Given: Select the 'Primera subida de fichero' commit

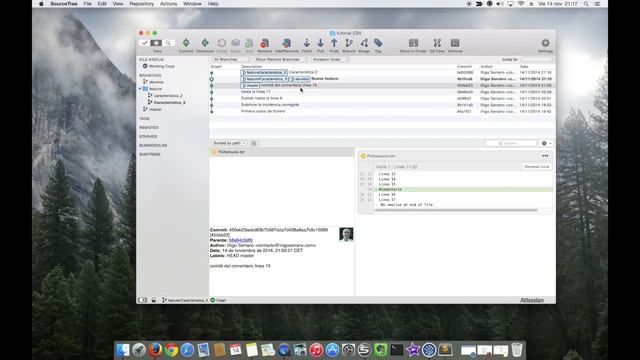Looking at the screenshot, I should (x=382, y=111).
